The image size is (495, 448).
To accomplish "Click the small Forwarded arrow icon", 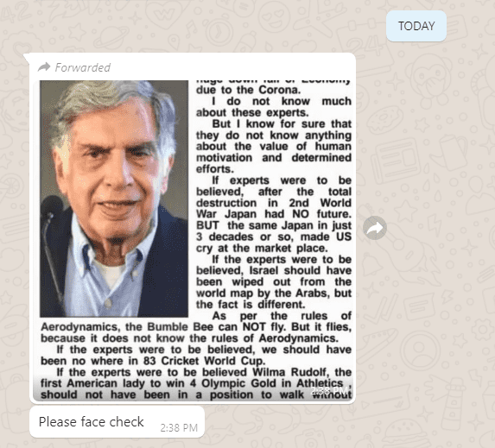I will click(x=44, y=67).
